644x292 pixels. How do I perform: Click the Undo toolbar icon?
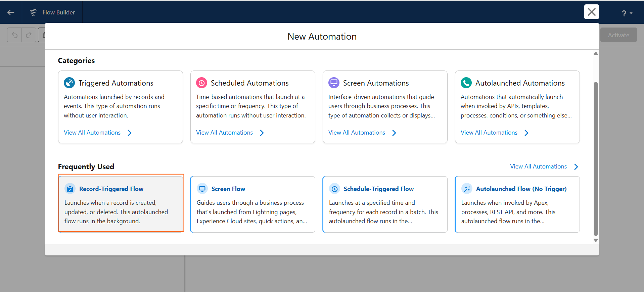14,35
